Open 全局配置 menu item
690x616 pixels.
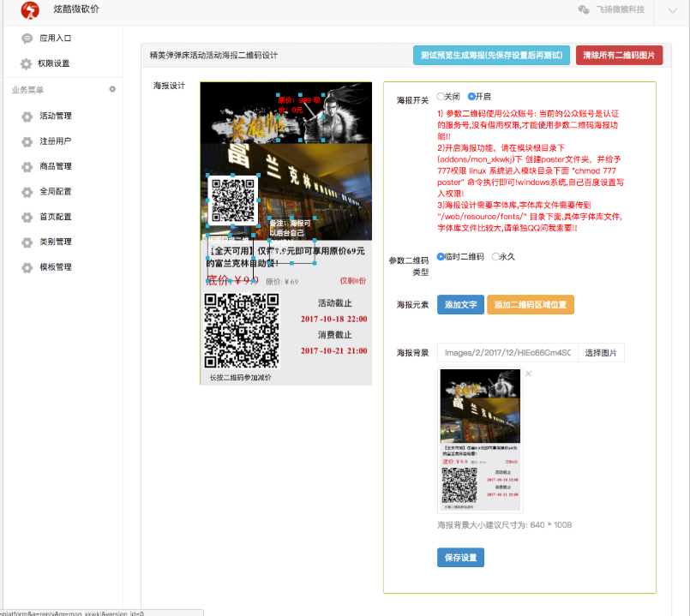coord(56,191)
